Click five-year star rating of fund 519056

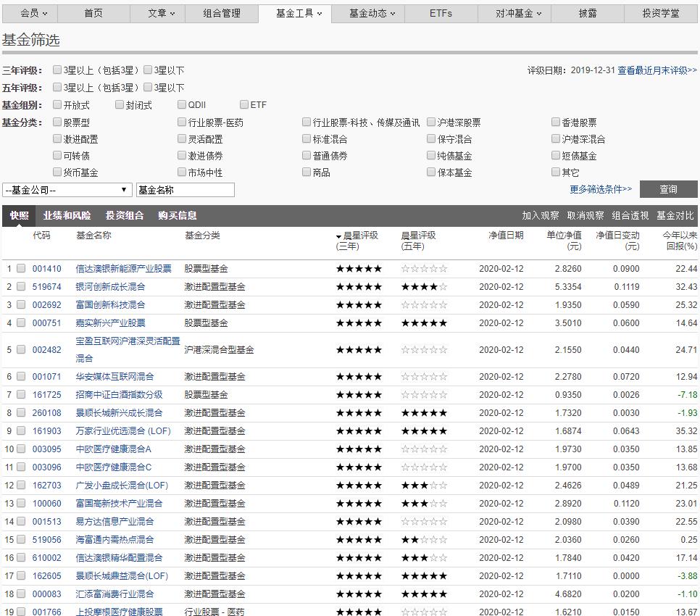pos(424,540)
